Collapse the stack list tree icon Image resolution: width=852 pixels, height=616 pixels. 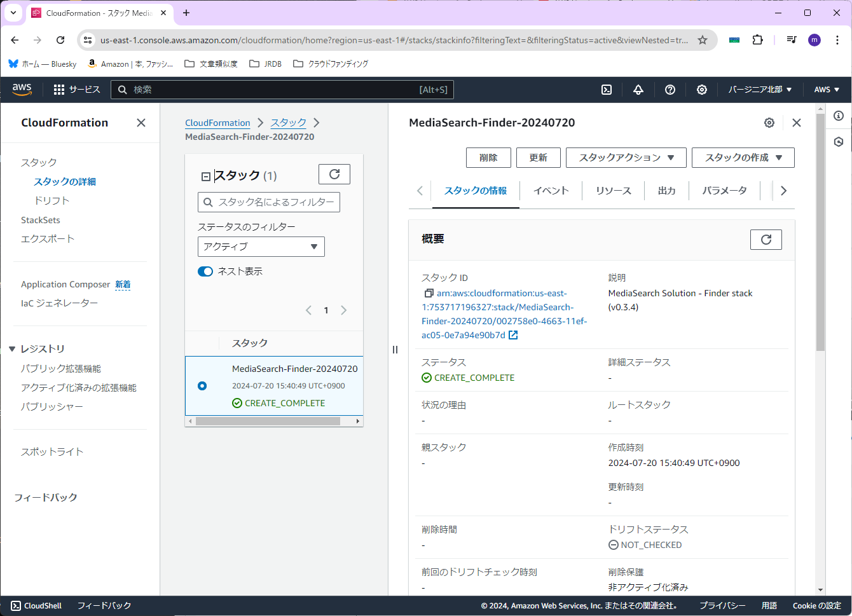[205, 177]
